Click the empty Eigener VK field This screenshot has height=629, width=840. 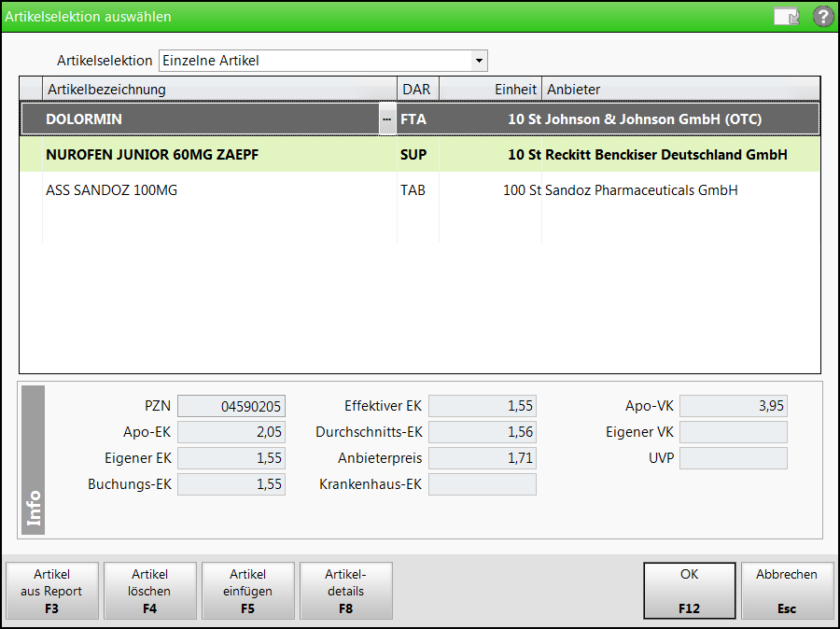pyautogui.click(x=734, y=432)
